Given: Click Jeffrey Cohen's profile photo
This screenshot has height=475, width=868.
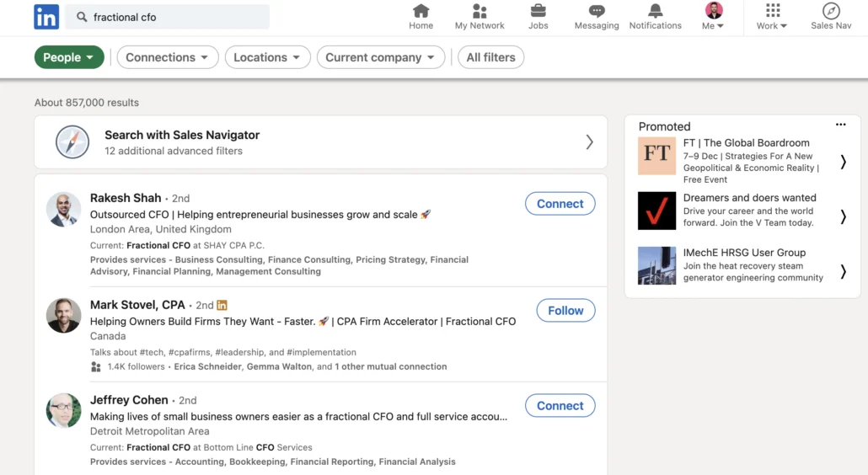Looking at the screenshot, I should pos(64,411).
